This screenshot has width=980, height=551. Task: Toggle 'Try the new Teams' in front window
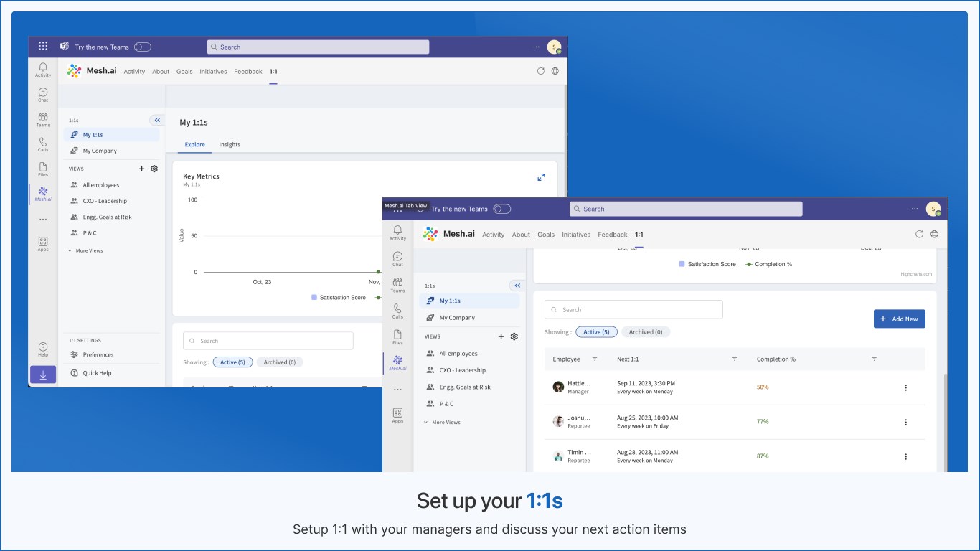(502, 209)
